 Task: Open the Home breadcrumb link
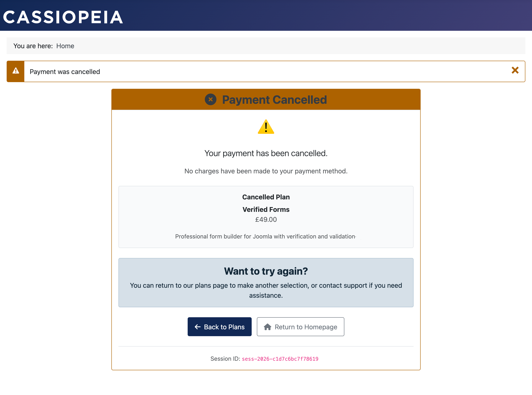[x=65, y=46]
